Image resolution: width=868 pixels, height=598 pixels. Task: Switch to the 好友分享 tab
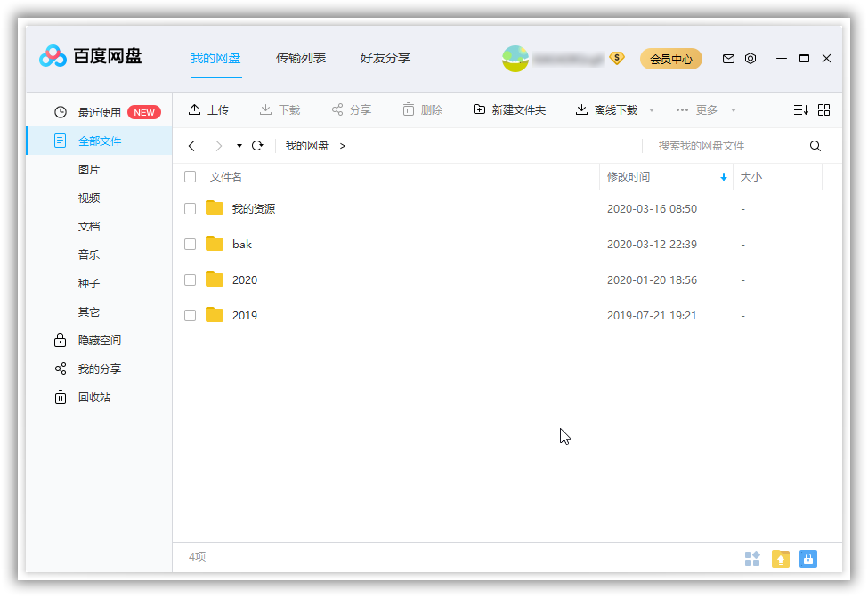click(385, 58)
